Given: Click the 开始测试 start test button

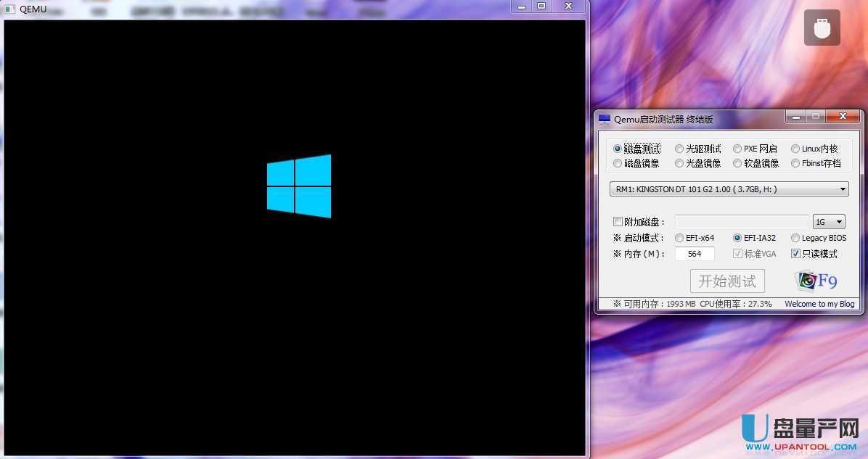Looking at the screenshot, I should tap(726, 281).
